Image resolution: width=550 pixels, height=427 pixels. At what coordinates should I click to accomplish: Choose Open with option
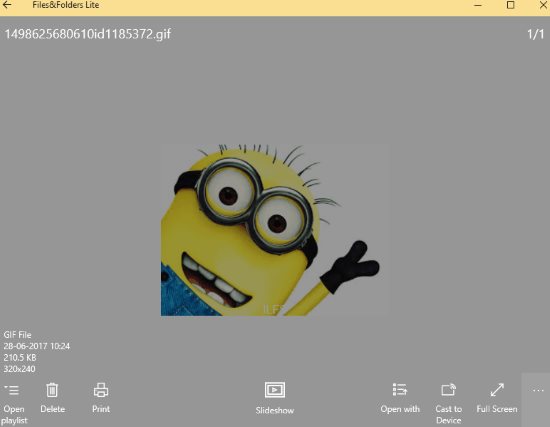[400, 398]
